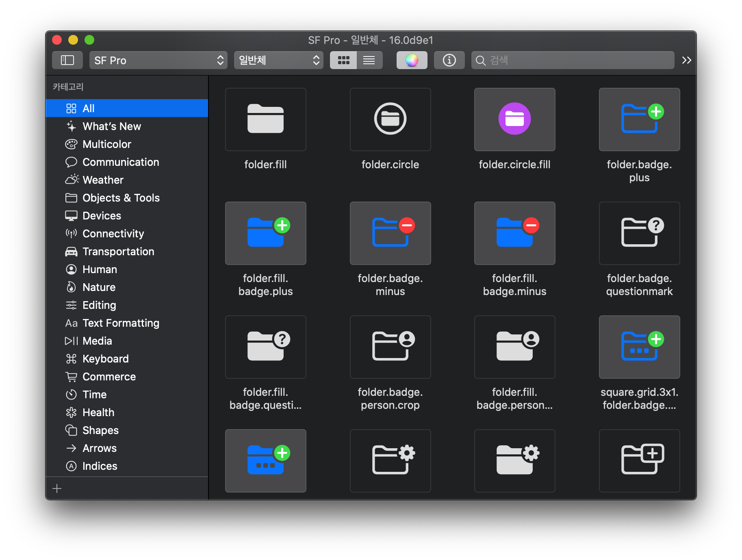
Task: Select the filled folder with gear badge
Action: [x=514, y=460]
